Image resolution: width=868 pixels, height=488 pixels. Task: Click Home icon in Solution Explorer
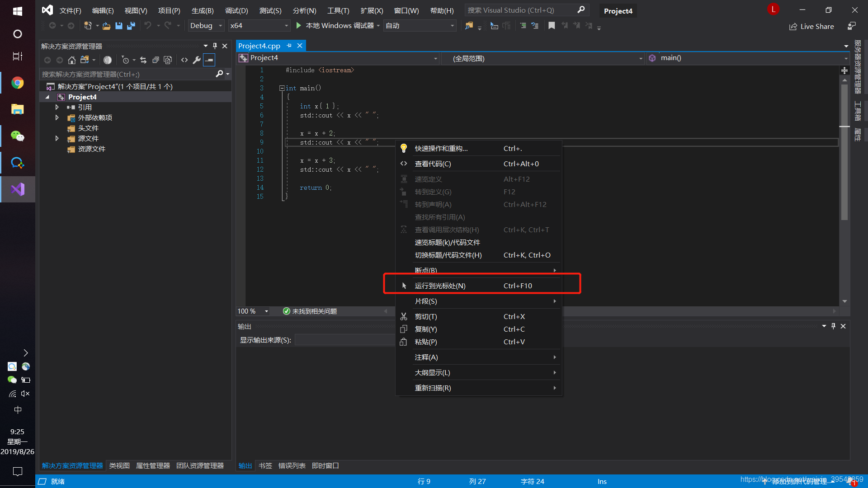point(72,60)
